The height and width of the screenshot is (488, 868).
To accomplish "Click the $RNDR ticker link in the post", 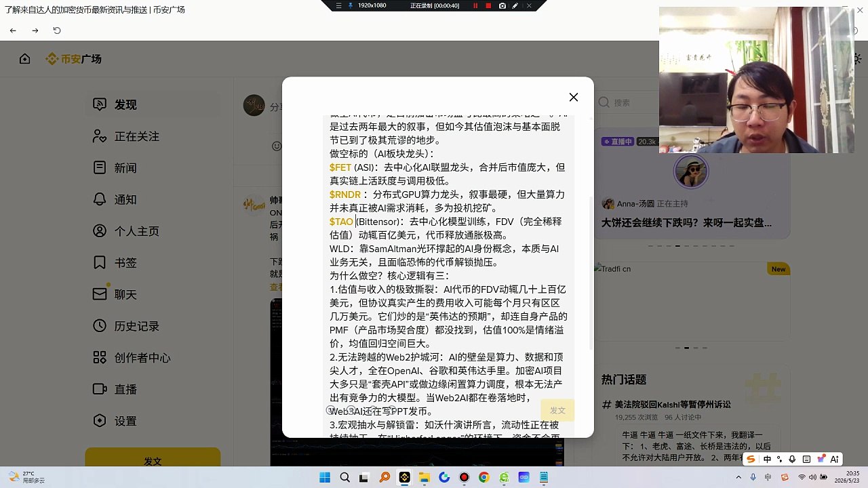I will click(x=345, y=195).
